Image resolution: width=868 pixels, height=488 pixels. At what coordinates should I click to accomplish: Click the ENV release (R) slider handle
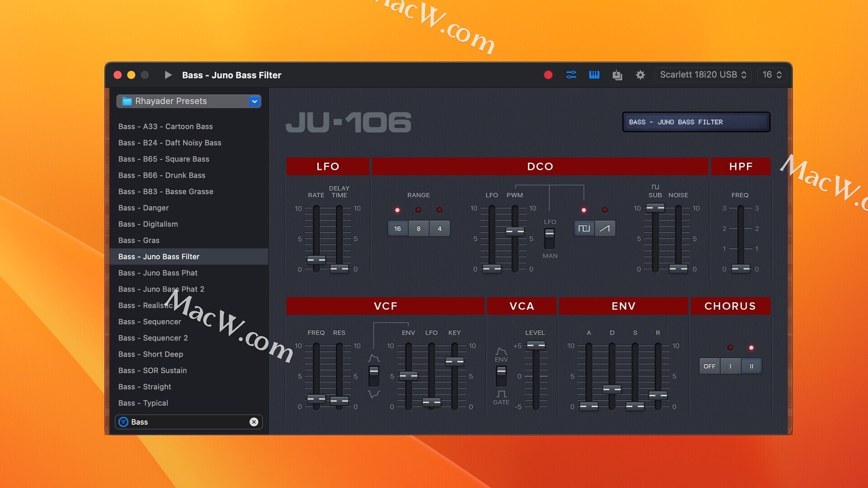coord(658,395)
